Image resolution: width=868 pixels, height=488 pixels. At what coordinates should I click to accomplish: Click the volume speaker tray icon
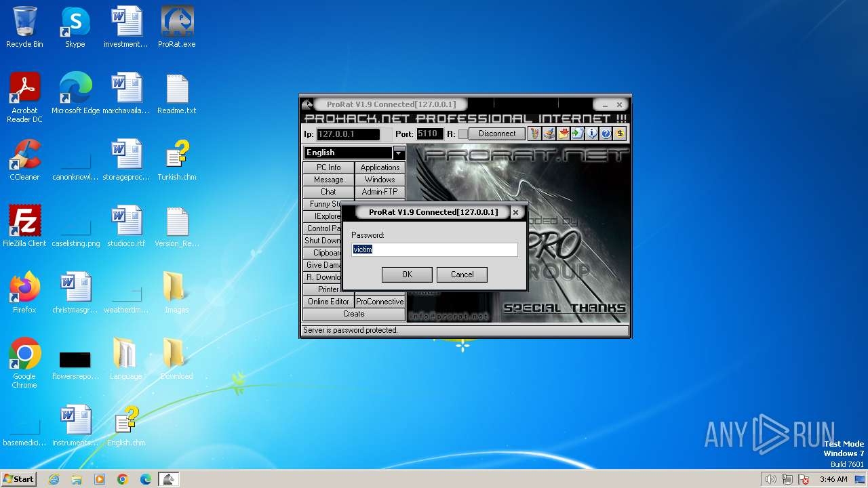pyautogui.click(x=771, y=479)
